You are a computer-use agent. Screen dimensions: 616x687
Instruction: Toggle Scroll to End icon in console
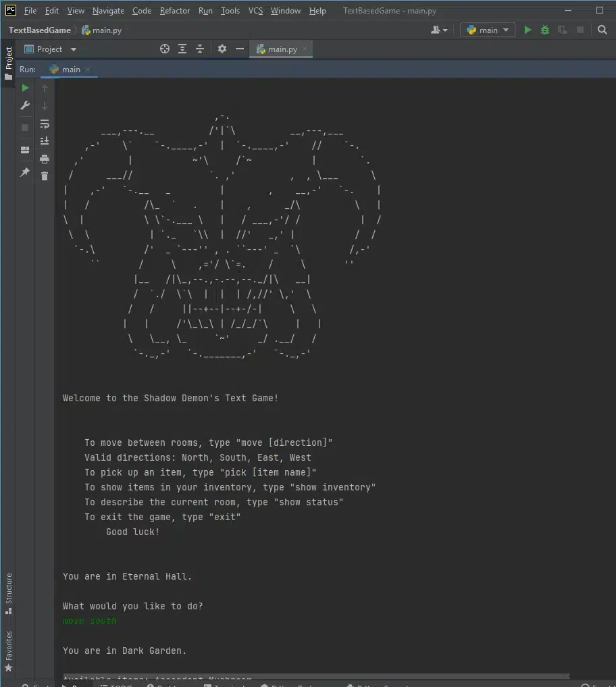click(x=45, y=141)
